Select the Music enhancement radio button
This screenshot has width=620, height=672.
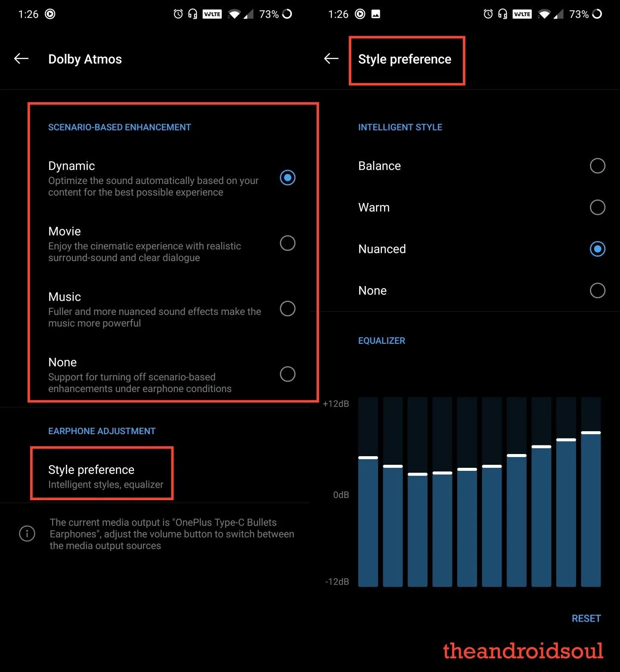pos(288,308)
